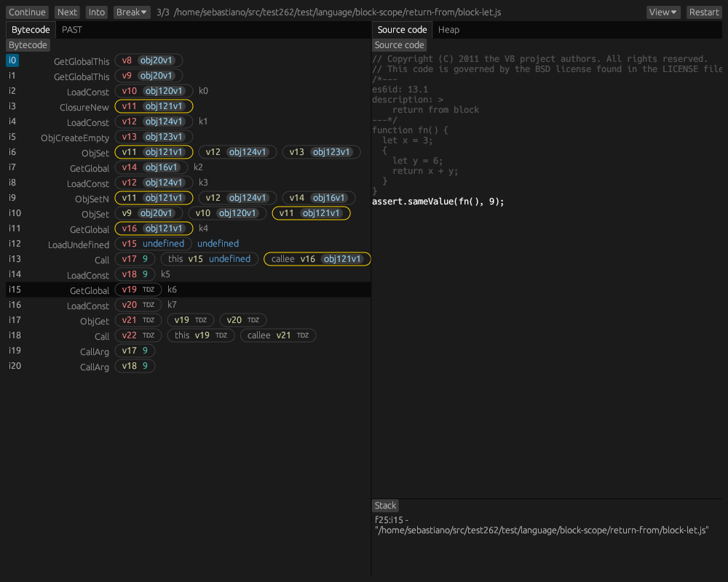Step into with the Into button
Screen dimensions: 728x582
pos(96,12)
